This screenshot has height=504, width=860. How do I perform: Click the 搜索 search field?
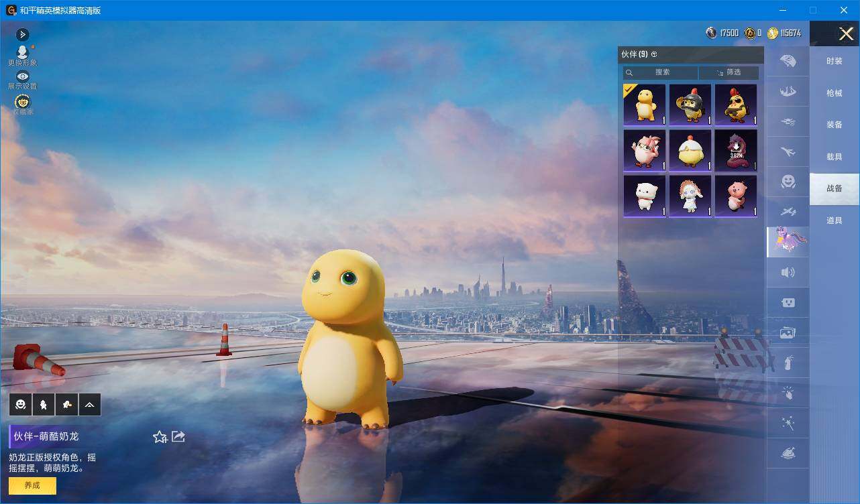pos(661,72)
